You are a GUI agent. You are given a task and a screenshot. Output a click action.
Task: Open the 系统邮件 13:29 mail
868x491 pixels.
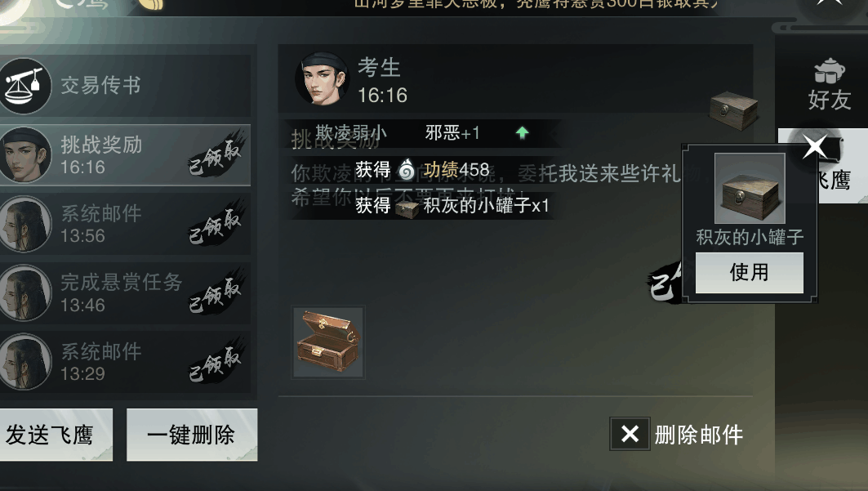click(125, 362)
